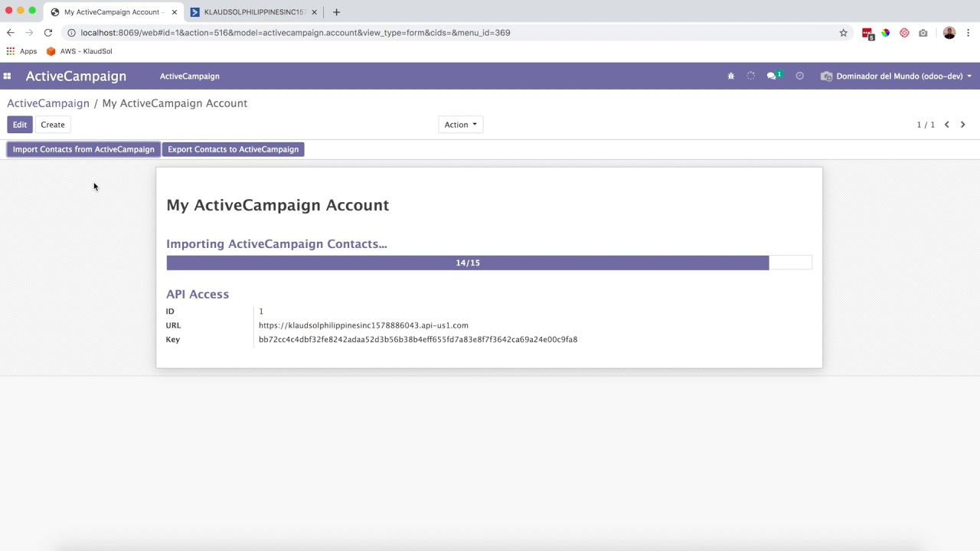Click the API Access section heading
The image size is (980, 551).
click(x=198, y=294)
